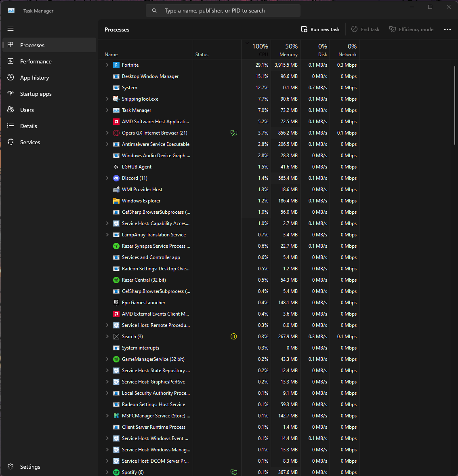The width and height of the screenshot is (458, 476).
Task: Open the Users page
Action: 49,110
